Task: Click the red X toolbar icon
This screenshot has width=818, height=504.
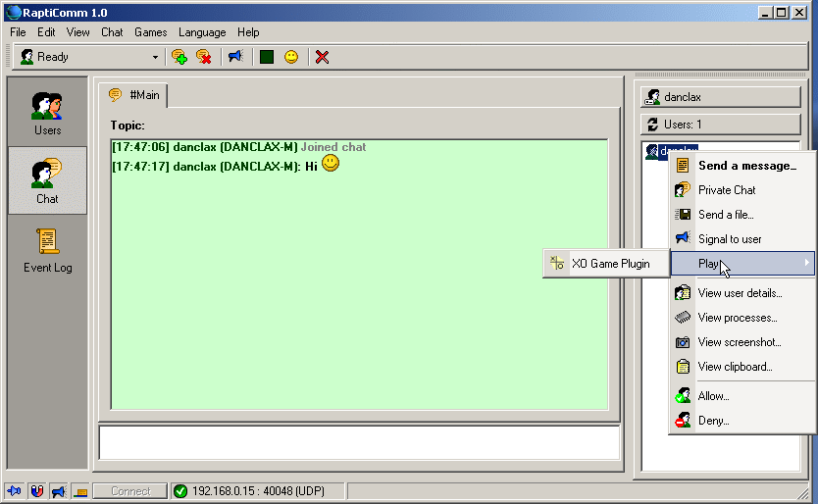Action: [322, 57]
